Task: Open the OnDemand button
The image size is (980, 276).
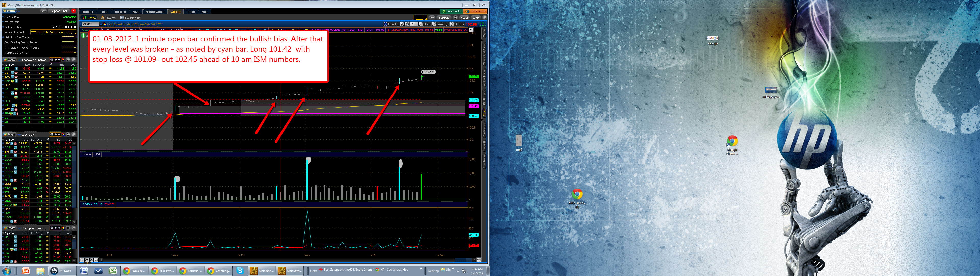Action: pyautogui.click(x=476, y=11)
